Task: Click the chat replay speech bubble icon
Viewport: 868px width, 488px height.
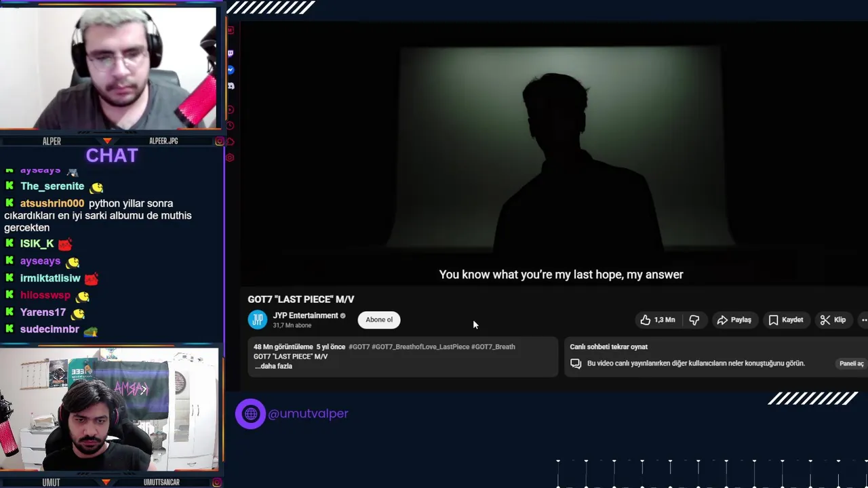Action: (x=576, y=363)
